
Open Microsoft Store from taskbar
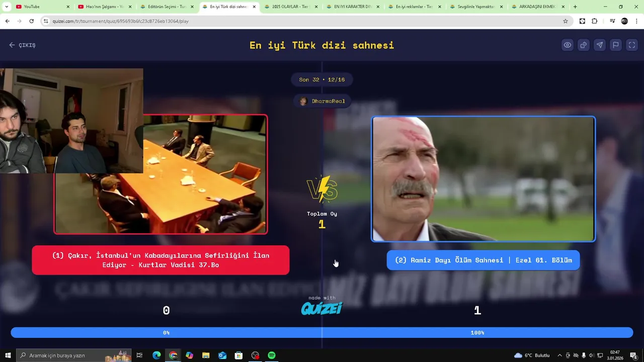pos(239,355)
